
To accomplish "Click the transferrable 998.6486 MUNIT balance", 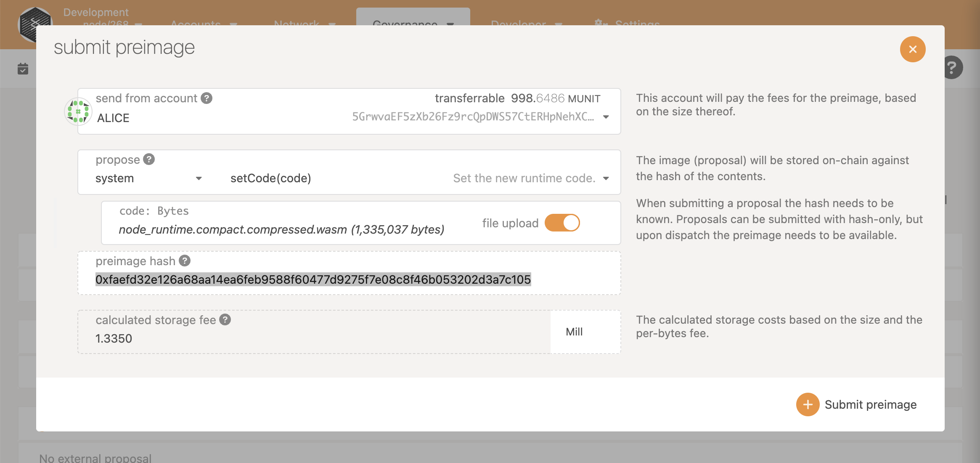I will pos(517,98).
